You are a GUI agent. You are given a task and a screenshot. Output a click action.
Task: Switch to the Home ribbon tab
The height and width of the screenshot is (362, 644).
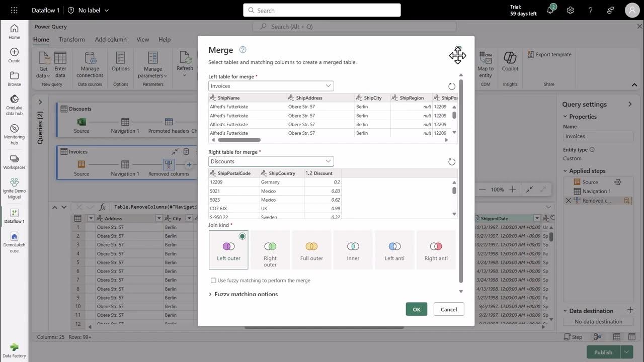41,40
